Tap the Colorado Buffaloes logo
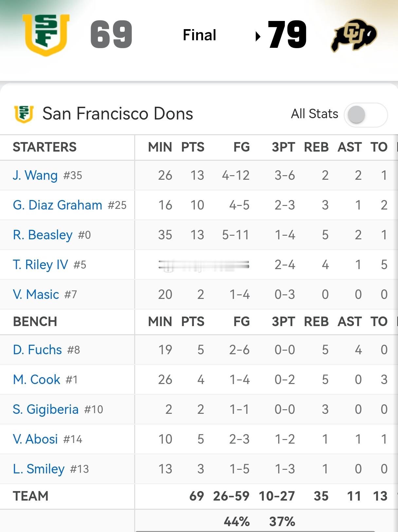 pyautogui.click(x=354, y=35)
